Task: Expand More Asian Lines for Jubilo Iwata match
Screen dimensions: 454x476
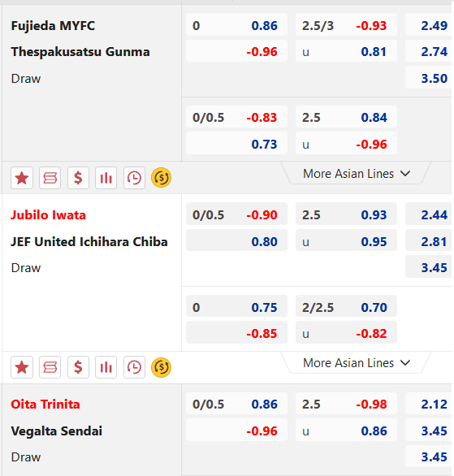Action: [x=357, y=363]
